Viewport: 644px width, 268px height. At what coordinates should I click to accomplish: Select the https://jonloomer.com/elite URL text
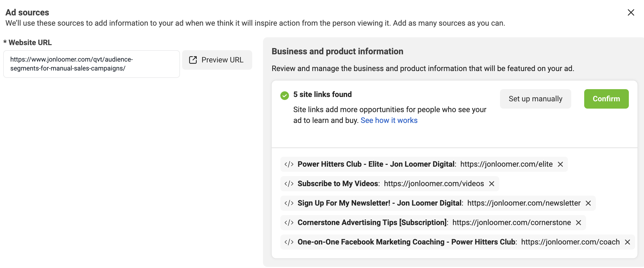point(507,164)
